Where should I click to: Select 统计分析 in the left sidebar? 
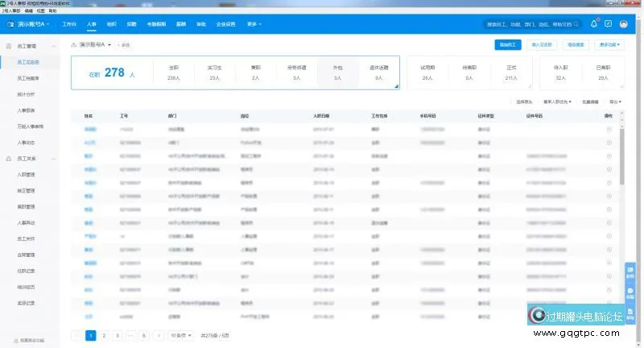pos(27,93)
